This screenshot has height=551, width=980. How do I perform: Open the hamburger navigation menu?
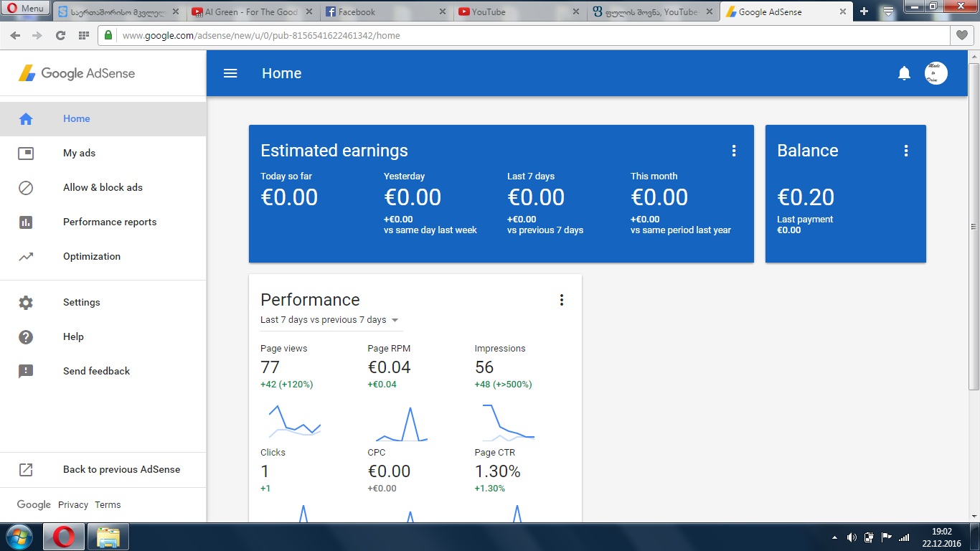point(230,73)
